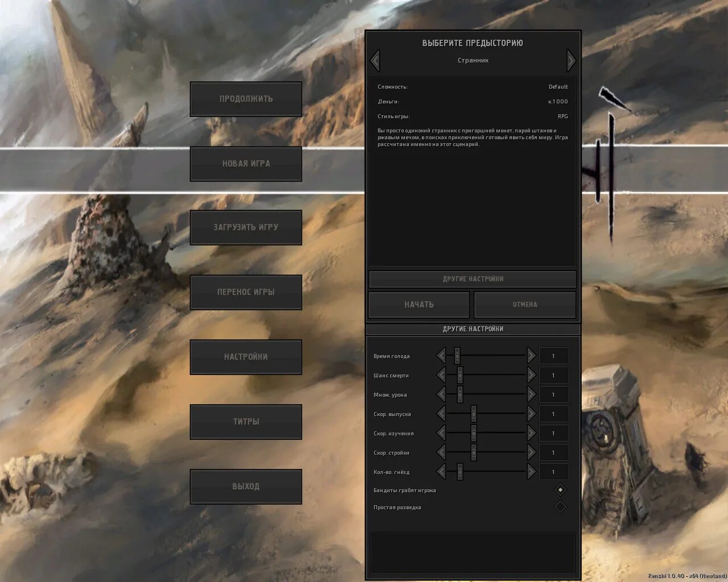Click the Отмена button

point(525,305)
